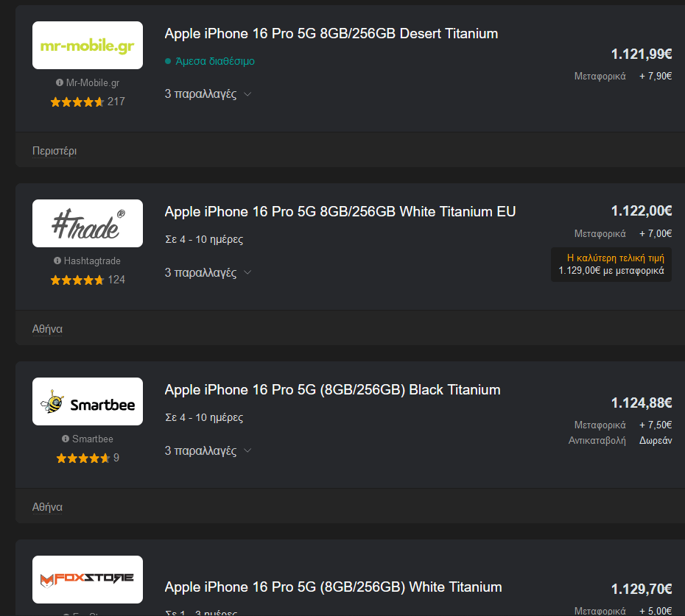Click Περιστέρι location link

pyautogui.click(x=55, y=151)
